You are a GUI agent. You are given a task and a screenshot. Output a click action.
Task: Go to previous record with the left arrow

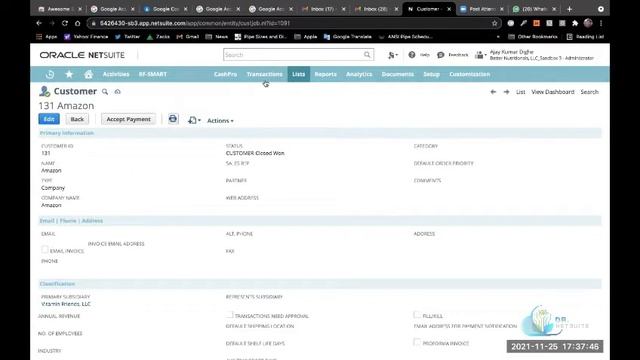click(x=493, y=92)
